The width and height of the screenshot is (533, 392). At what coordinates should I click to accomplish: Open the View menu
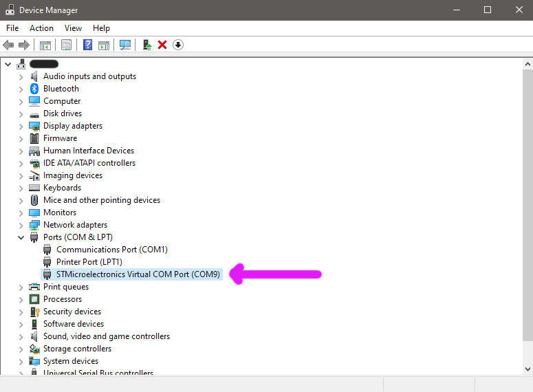coord(73,28)
